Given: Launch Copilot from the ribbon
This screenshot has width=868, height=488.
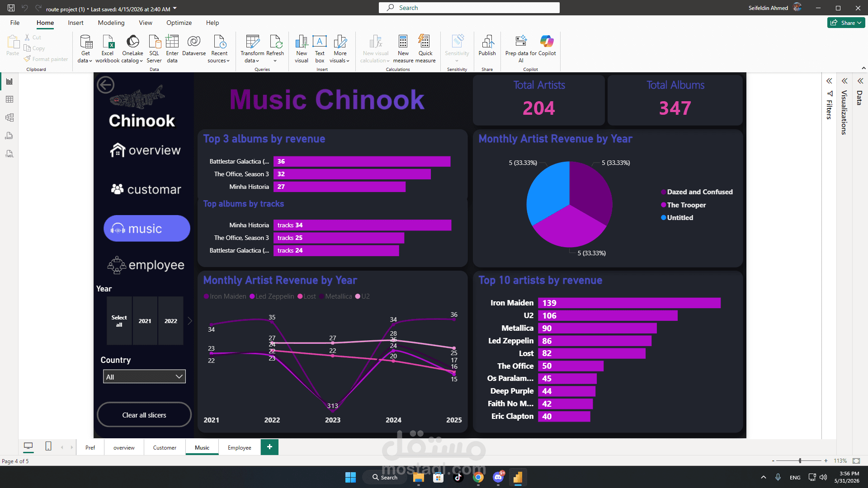Looking at the screenshot, I should [x=547, y=46].
